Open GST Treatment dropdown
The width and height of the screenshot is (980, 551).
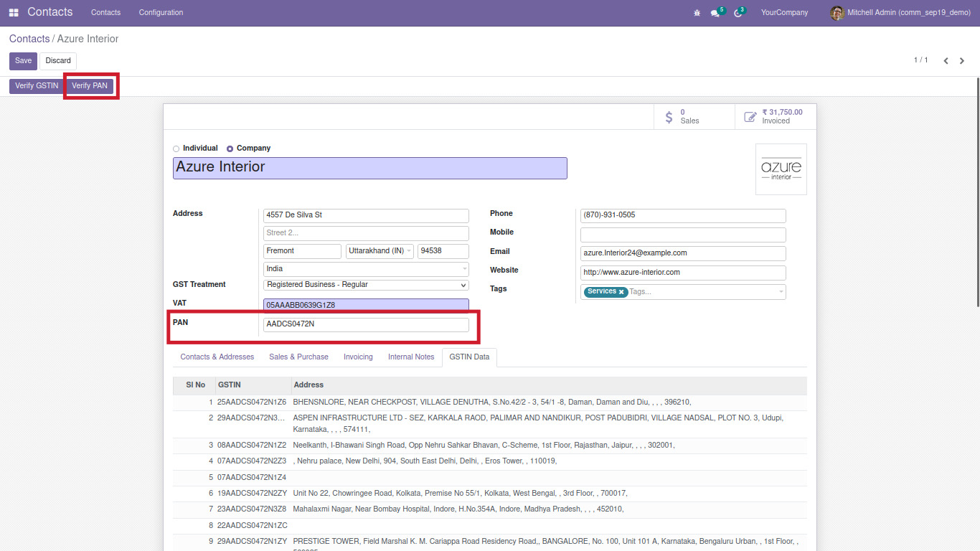click(366, 285)
